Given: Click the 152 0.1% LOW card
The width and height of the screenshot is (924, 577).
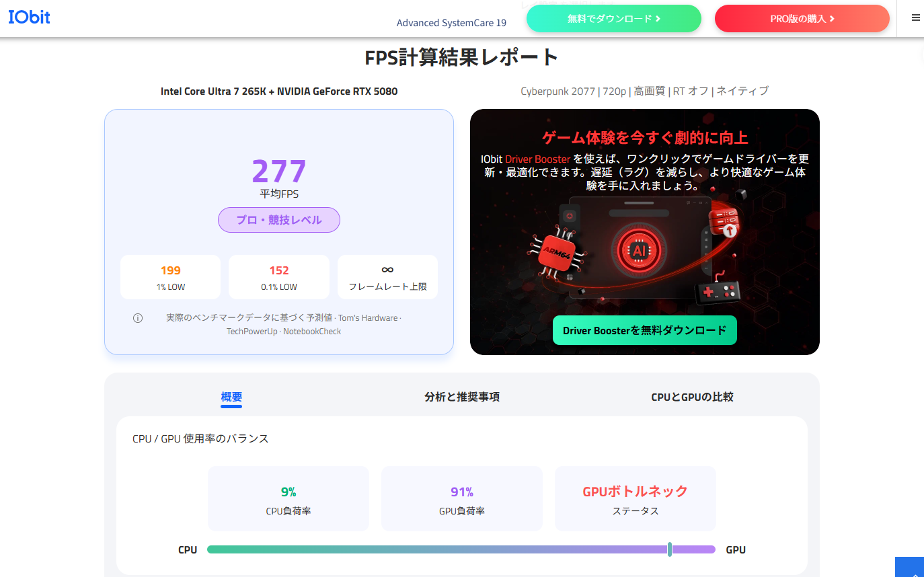Looking at the screenshot, I should 279,277.
